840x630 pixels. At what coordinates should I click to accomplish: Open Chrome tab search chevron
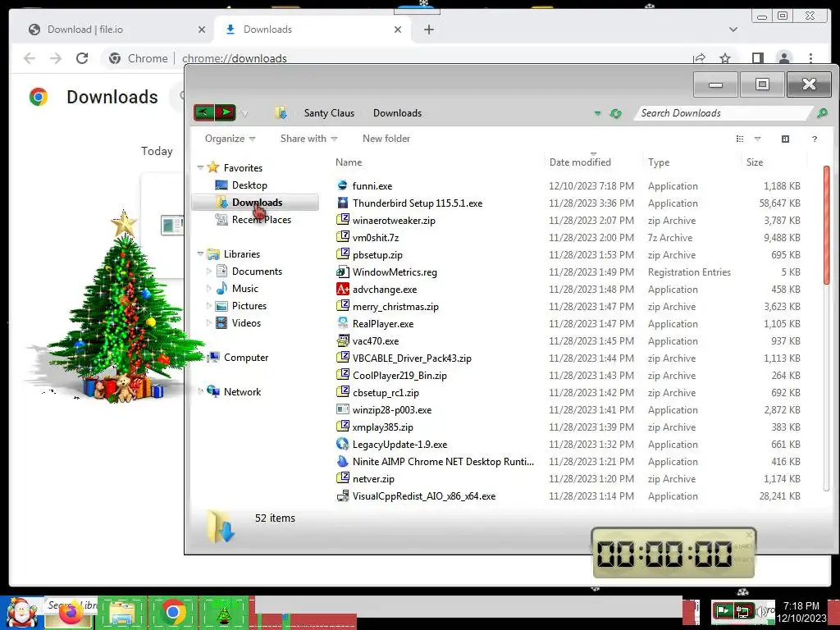click(733, 30)
